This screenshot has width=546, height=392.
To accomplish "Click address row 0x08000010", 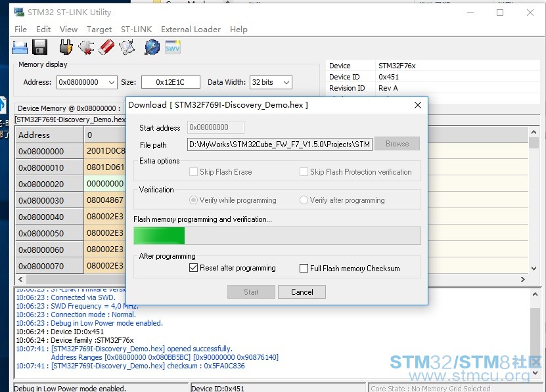I will click(x=49, y=168).
